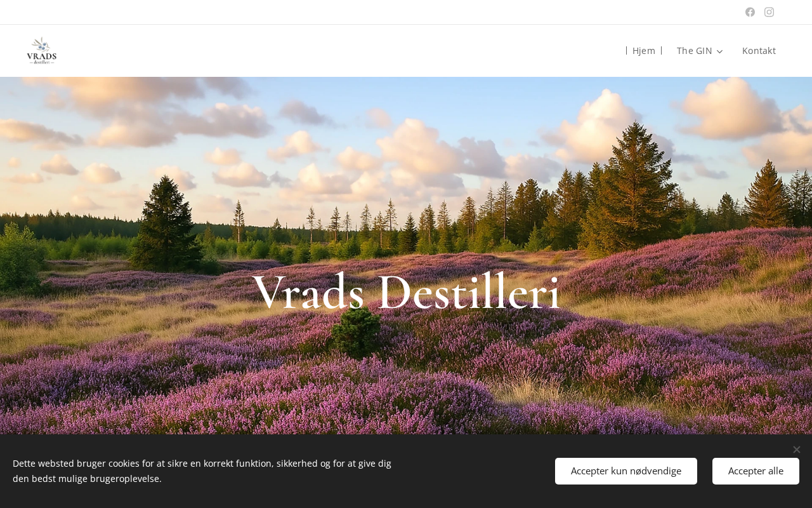
Task: Click the Vrads Destilleri logo
Action: (x=41, y=51)
